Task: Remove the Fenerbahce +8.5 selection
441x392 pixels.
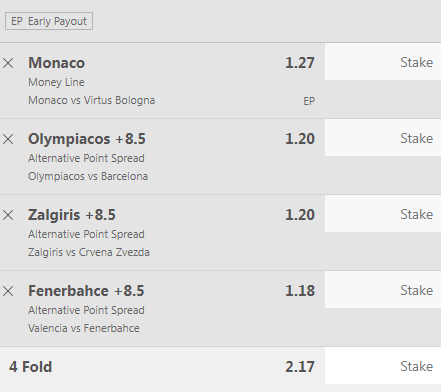Action: point(8,291)
